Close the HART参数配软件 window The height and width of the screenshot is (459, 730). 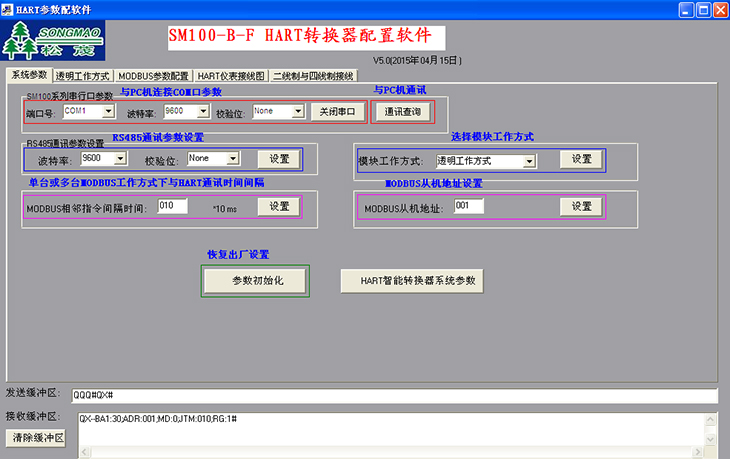coord(720,10)
